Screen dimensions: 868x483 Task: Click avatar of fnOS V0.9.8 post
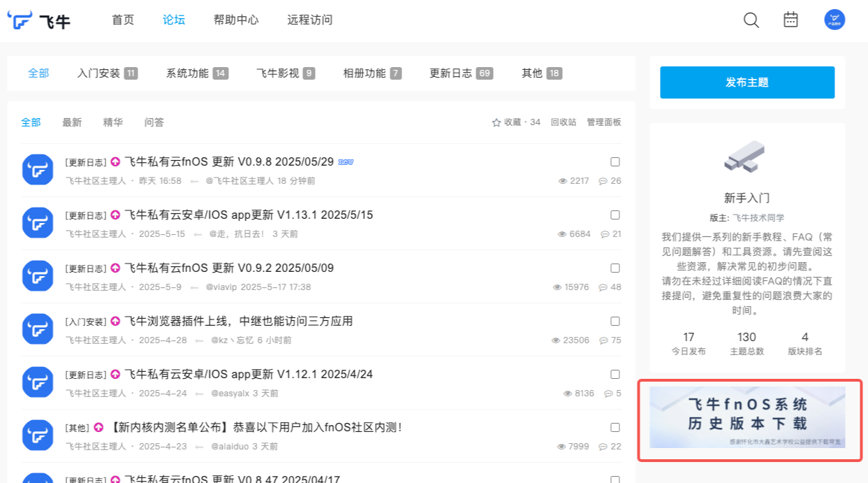click(38, 170)
